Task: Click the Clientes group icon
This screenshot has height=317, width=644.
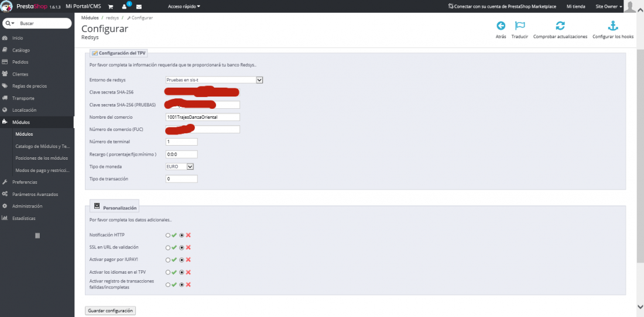Action: point(5,74)
